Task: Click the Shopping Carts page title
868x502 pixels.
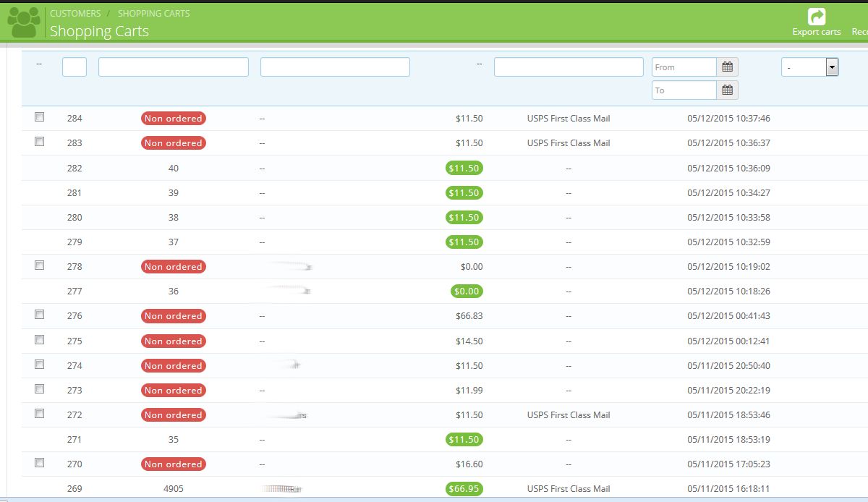Action: pyautogui.click(x=99, y=31)
